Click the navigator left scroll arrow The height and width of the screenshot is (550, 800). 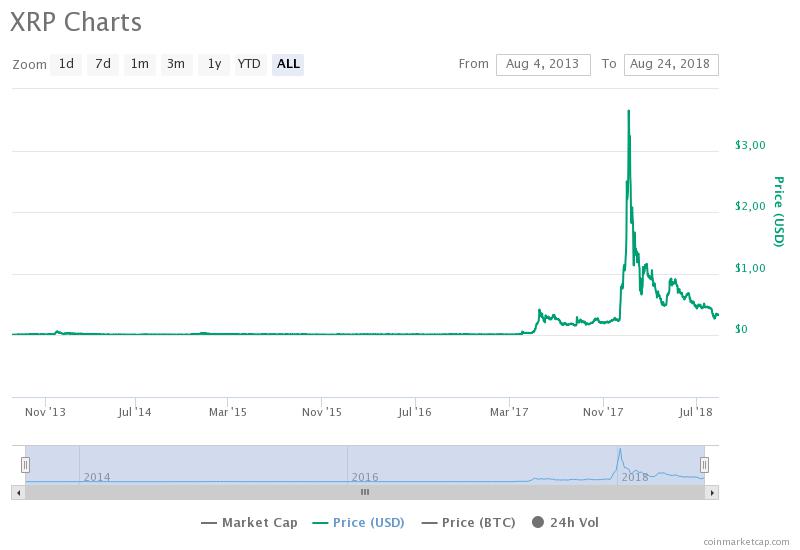(18, 492)
